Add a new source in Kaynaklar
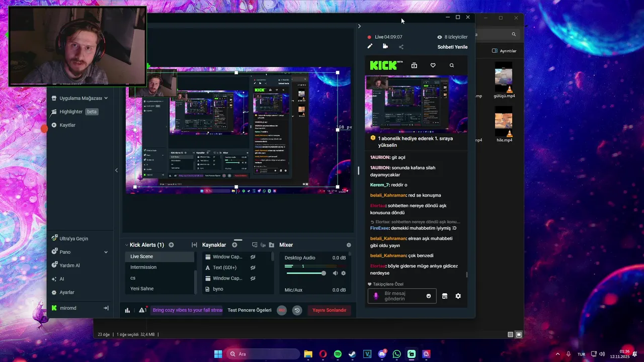Viewport: 644px width, 362px height. click(234, 245)
